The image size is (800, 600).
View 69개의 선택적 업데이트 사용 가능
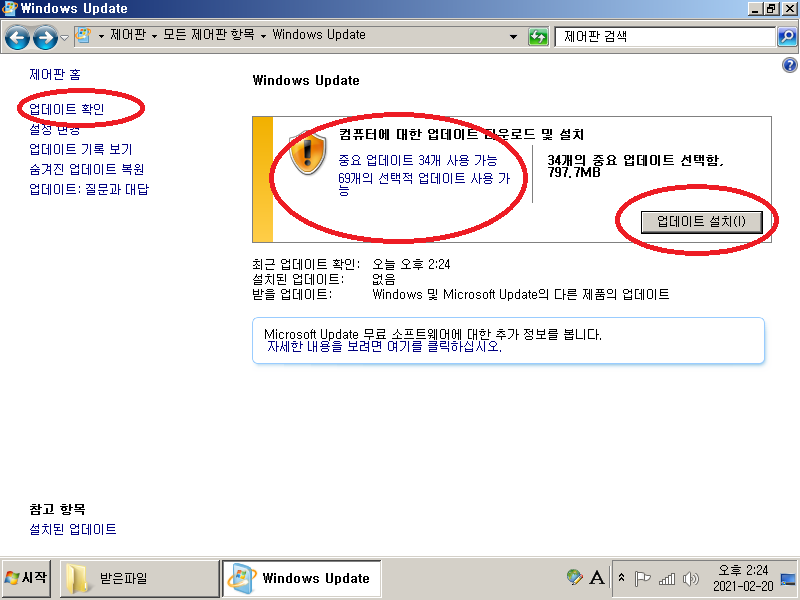[x=424, y=184]
